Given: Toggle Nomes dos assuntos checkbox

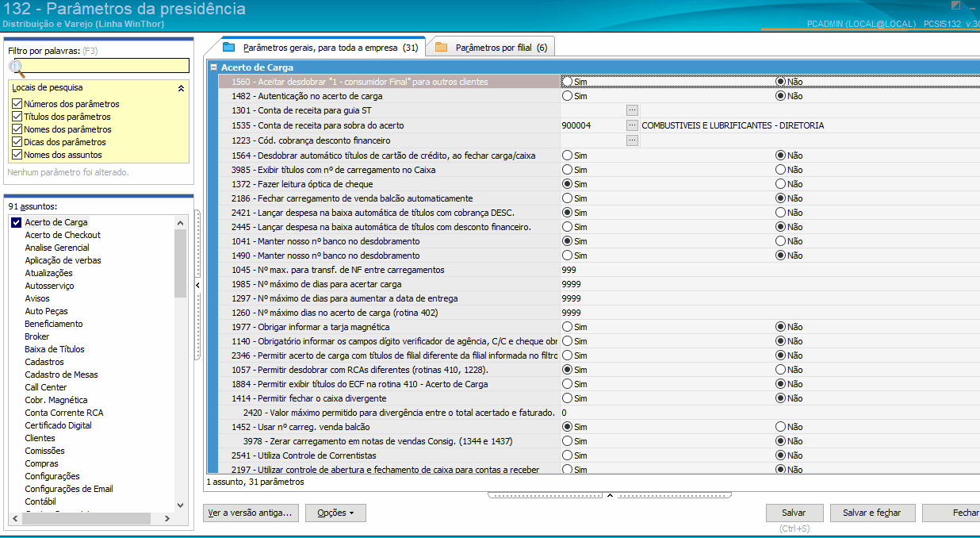Looking at the screenshot, I should click(x=17, y=155).
